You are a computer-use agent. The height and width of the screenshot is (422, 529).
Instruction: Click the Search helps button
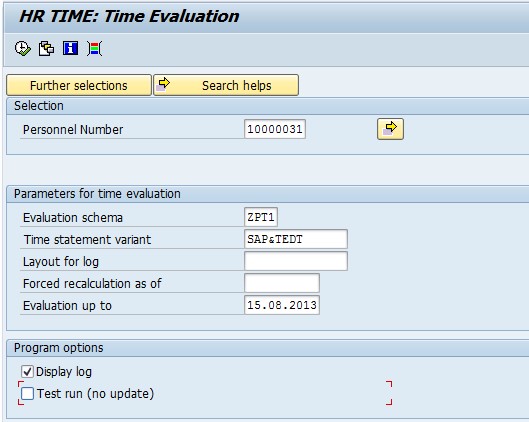(x=226, y=85)
